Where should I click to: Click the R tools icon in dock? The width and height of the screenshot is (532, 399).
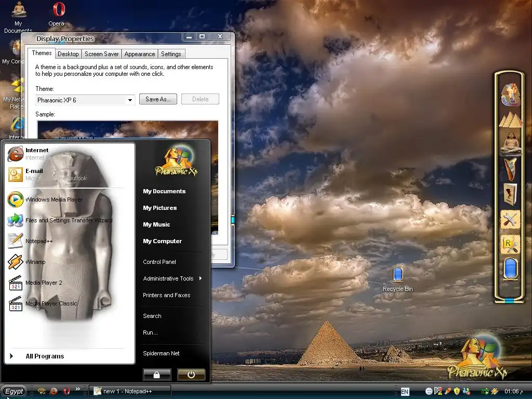click(510, 245)
